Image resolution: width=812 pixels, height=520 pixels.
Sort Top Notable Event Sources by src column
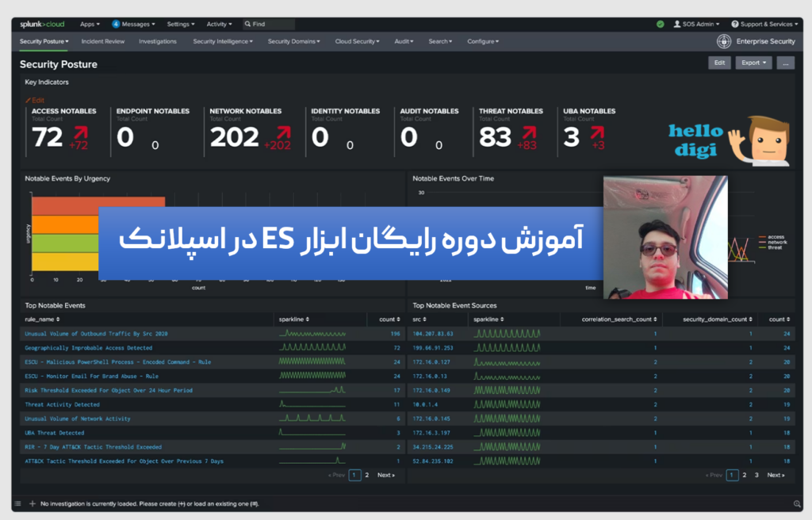[419, 319]
